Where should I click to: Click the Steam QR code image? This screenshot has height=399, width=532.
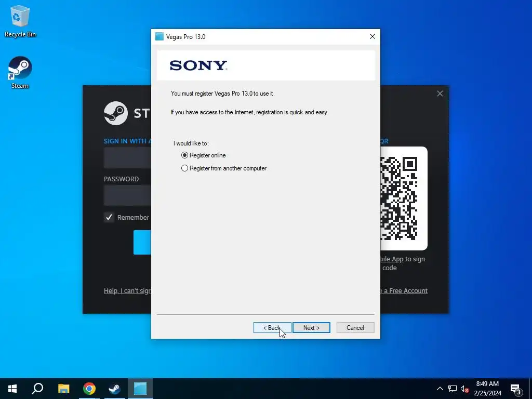tap(403, 198)
